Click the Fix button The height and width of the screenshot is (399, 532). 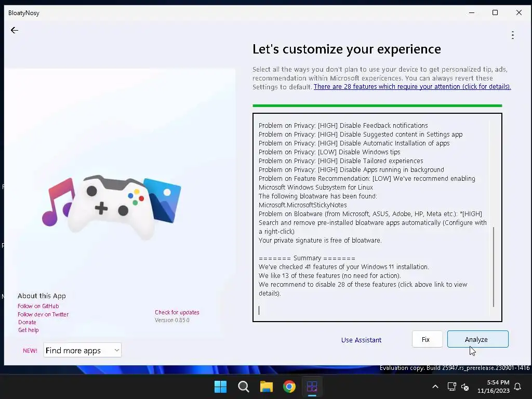pos(427,339)
